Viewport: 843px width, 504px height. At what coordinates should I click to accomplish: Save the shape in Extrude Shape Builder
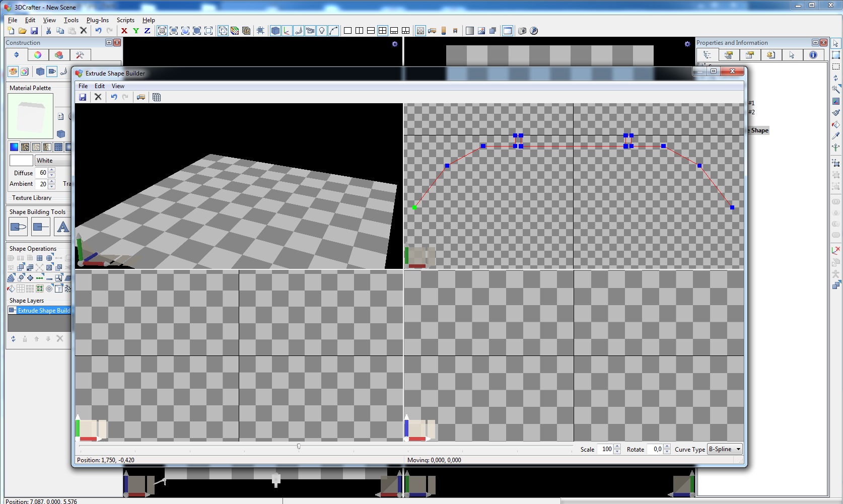click(83, 97)
